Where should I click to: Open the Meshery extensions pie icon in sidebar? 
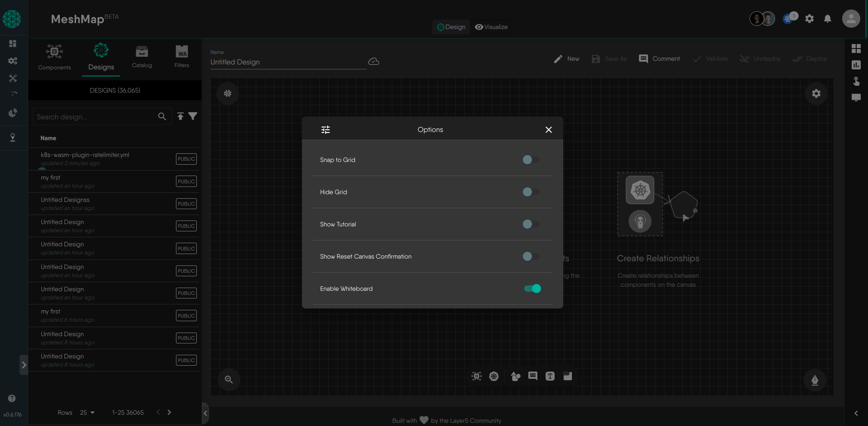13,113
